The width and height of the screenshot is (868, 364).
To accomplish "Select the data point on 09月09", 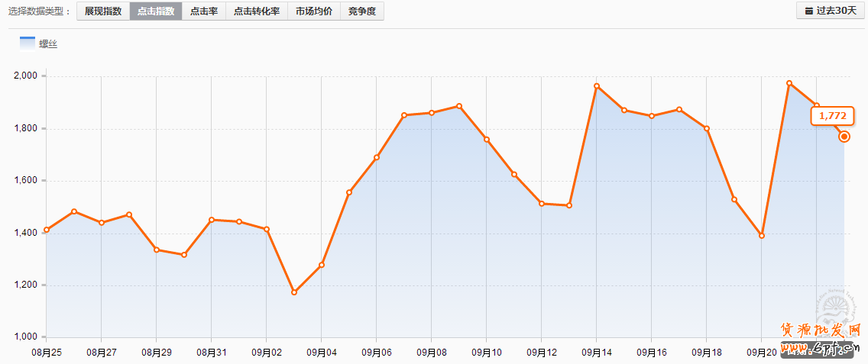I will (459, 106).
